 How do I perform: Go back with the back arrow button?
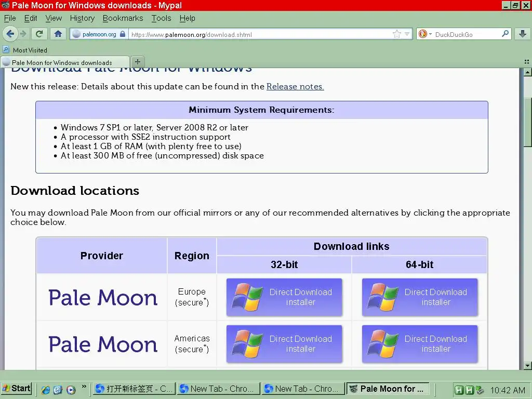10,34
